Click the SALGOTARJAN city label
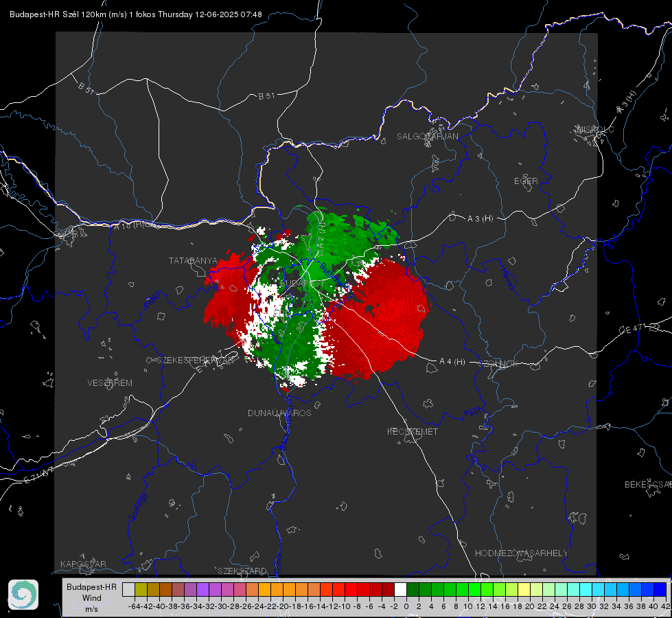This screenshot has height=618, width=672. point(427,137)
